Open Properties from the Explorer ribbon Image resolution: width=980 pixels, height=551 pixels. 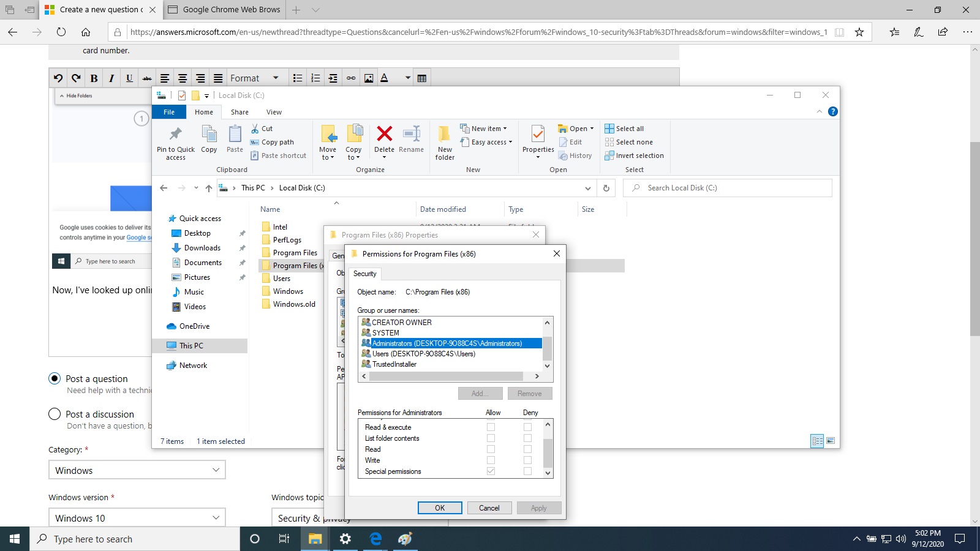pos(538,142)
